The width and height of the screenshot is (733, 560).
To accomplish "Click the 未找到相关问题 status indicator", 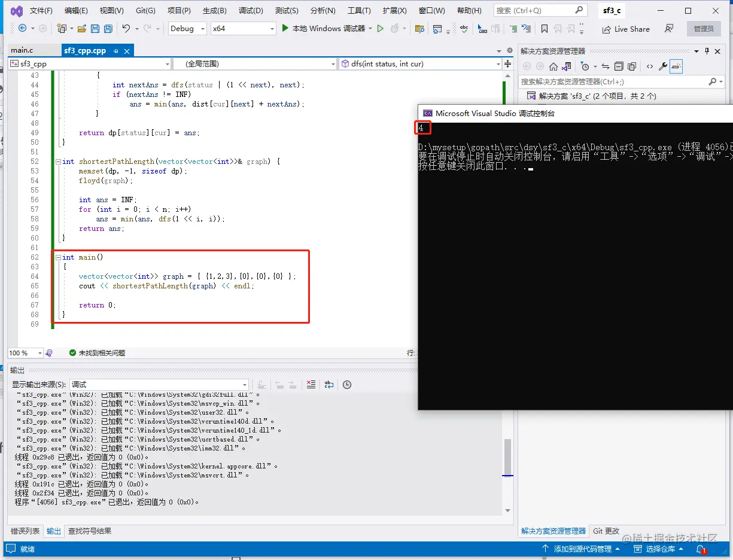I will [x=97, y=353].
